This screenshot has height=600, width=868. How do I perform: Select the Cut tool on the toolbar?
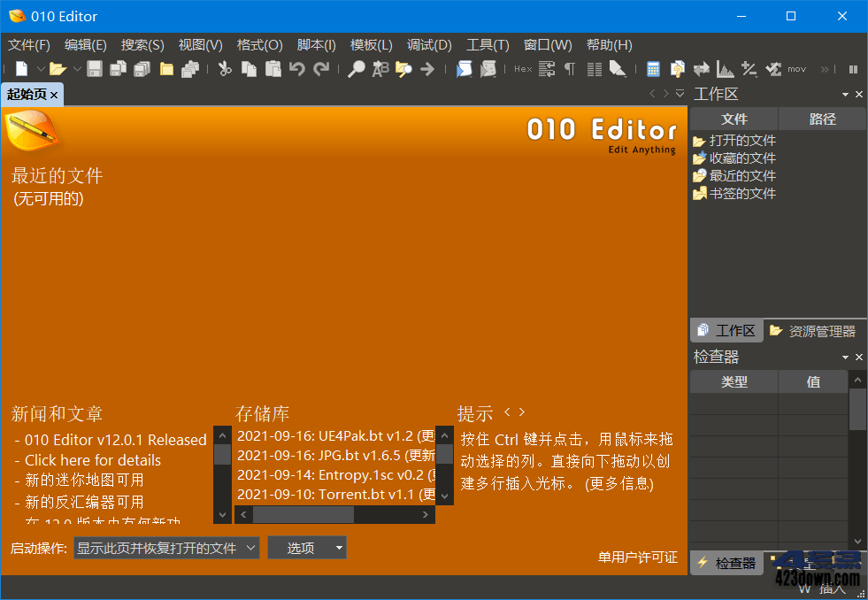pos(225,68)
